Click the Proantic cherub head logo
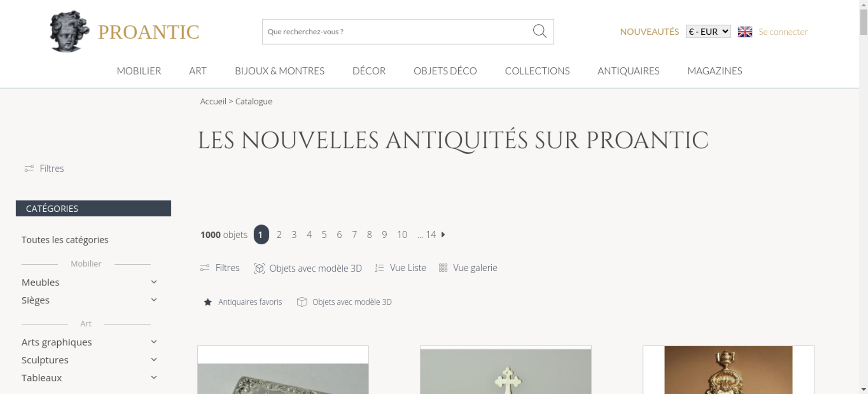 coord(69,31)
